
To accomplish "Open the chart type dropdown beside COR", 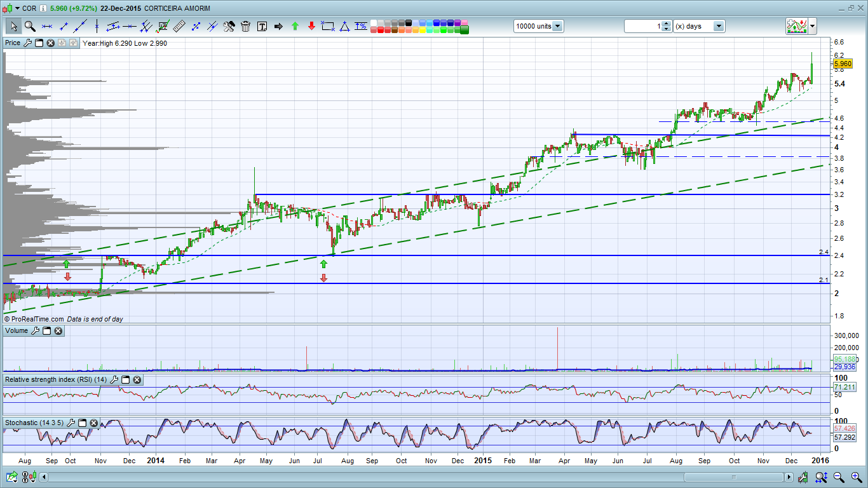I will (13, 8).
